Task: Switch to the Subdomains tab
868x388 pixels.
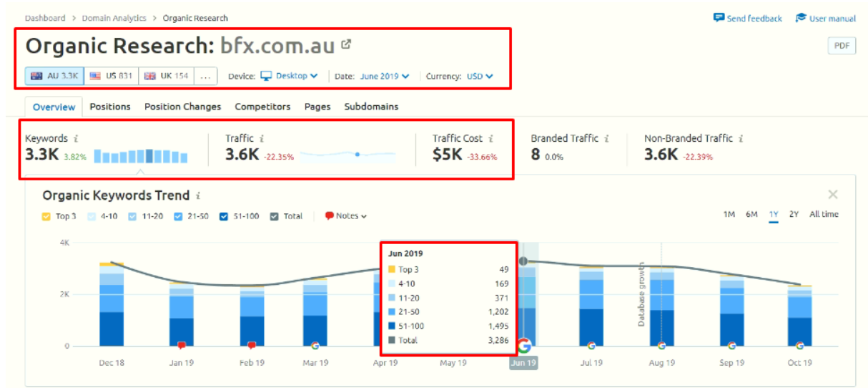Action: tap(371, 107)
